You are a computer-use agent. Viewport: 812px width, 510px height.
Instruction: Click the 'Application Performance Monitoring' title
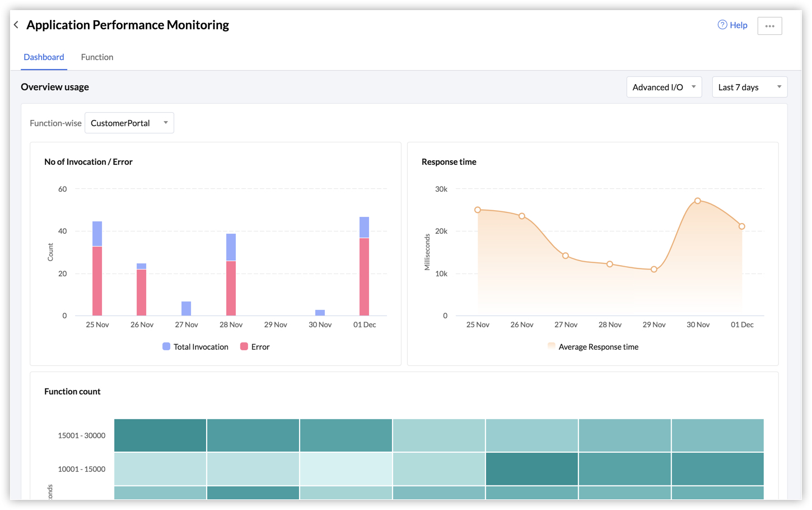pos(128,25)
